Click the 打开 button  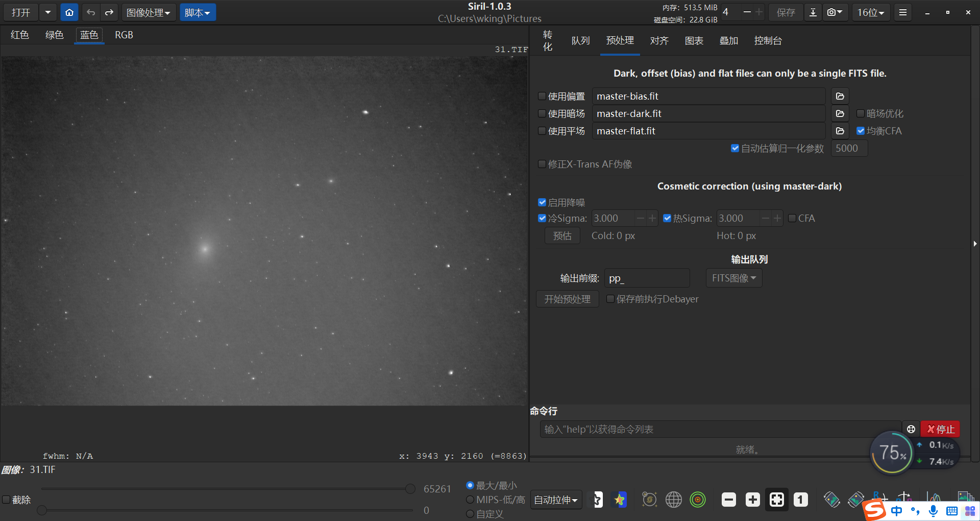(x=21, y=12)
